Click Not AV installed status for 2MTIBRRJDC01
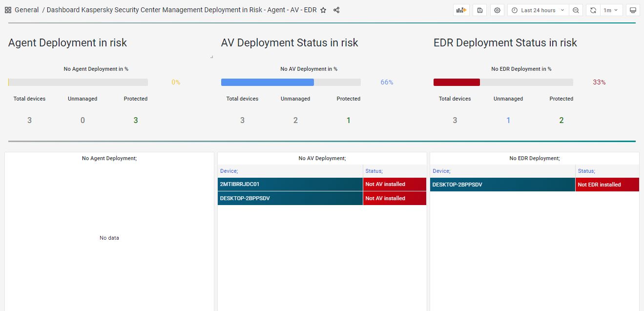644x311 pixels. click(395, 184)
